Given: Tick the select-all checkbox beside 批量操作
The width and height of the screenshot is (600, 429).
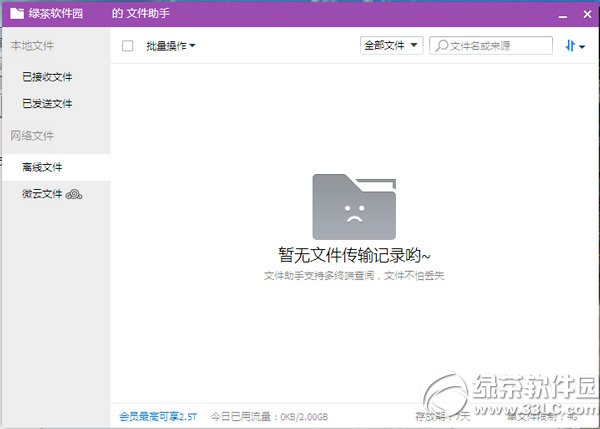Looking at the screenshot, I should tap(127, 46).
